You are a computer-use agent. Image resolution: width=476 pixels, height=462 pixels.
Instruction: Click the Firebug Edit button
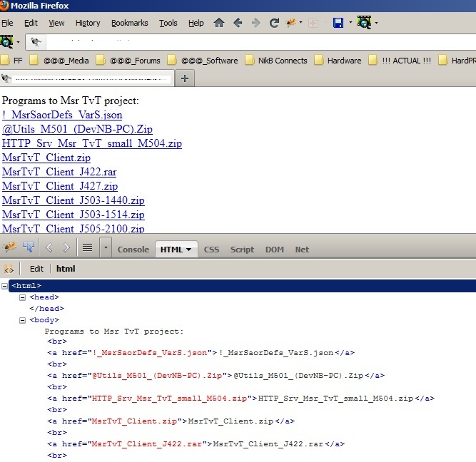[x=36, y=269]
